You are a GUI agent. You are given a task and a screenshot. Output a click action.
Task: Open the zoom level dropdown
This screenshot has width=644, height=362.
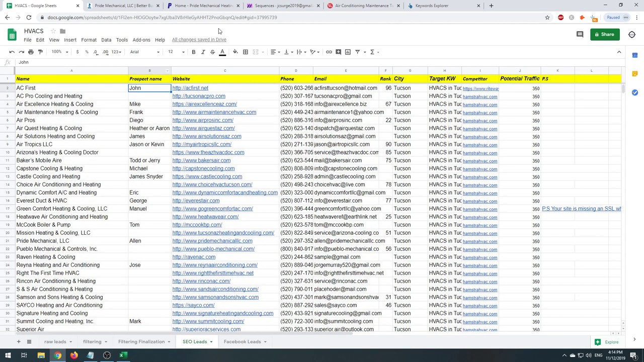[59, 52]
